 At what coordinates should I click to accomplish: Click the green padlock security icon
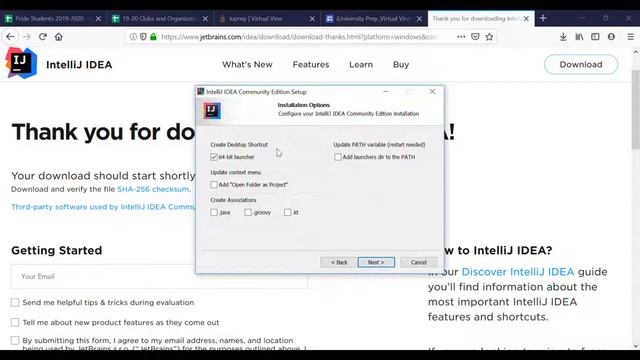(153, 37)
